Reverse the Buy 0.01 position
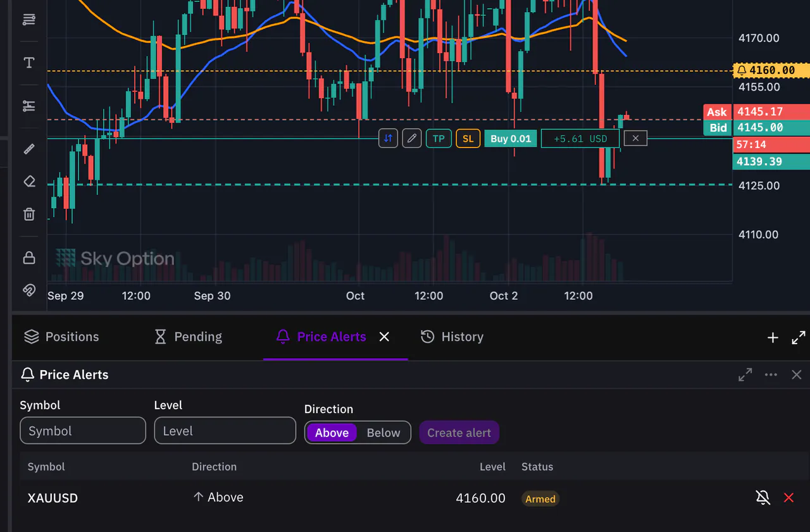This screenshot has height=532, width=810. (388, 139)
